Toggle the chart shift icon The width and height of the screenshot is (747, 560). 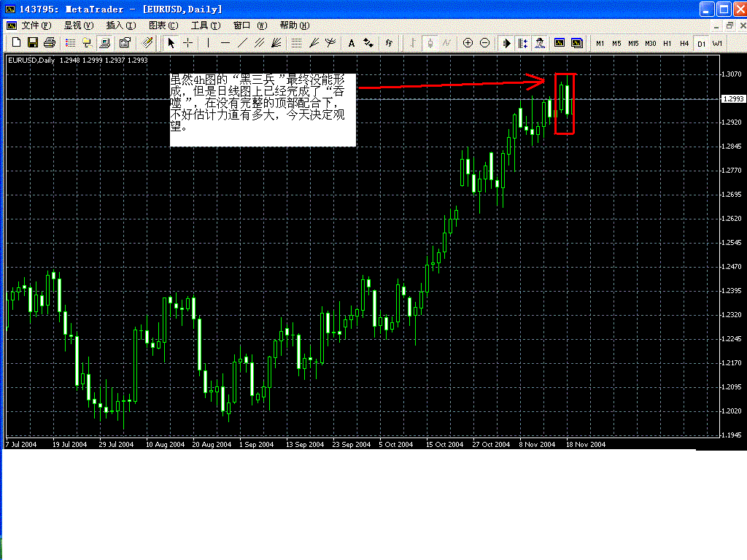coord(522,43)
